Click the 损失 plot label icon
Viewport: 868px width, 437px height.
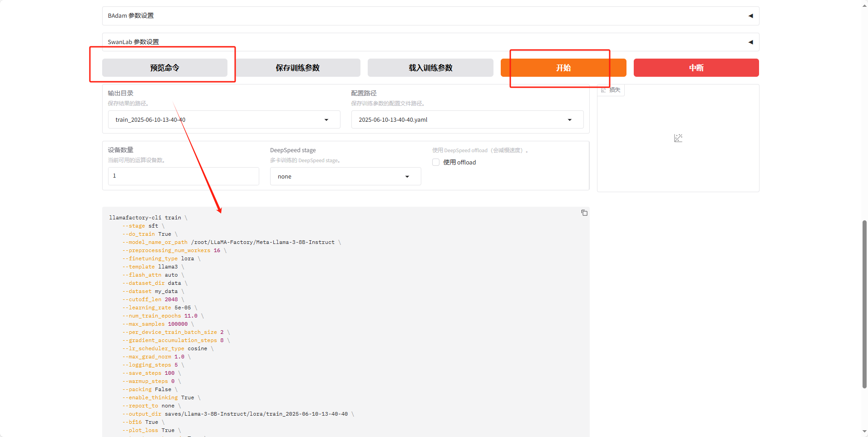click(x=604, y=90)
